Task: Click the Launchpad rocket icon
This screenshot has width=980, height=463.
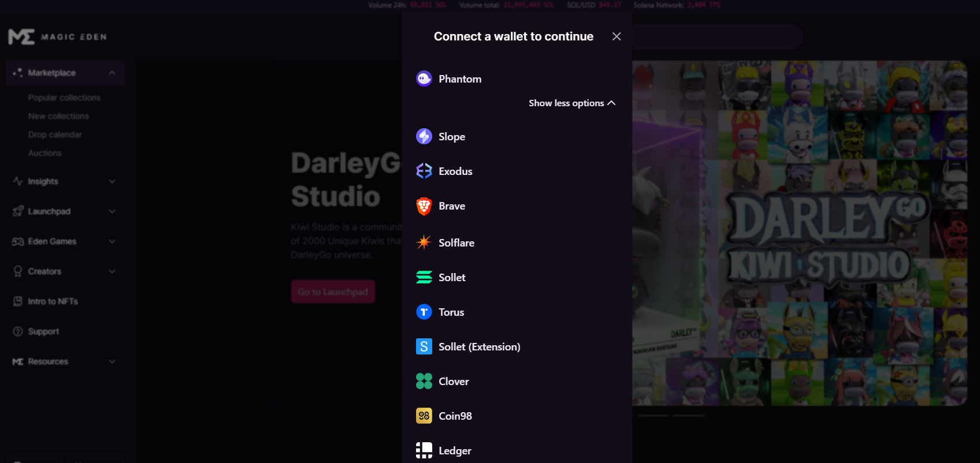Action: 18,211
